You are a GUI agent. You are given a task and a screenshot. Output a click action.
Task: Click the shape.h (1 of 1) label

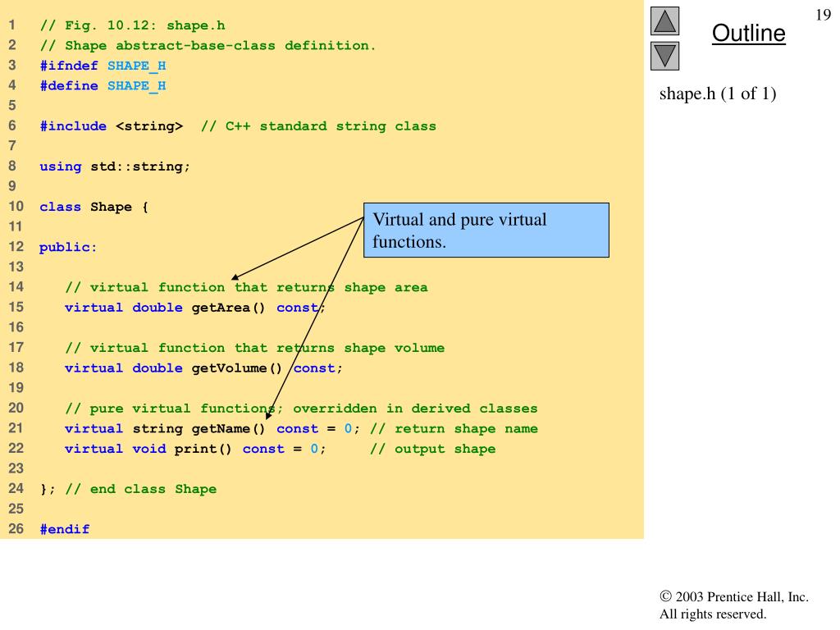pyautogui.click(x=717, y=94)
